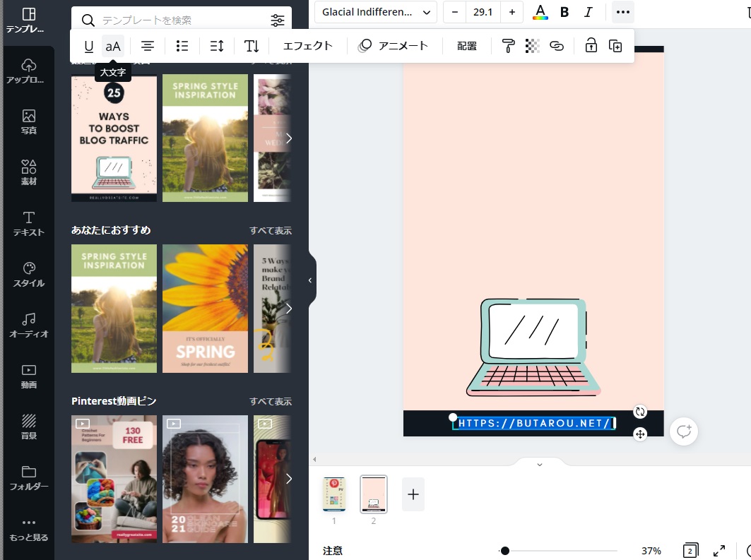Open the Templates sidebar tab

click(28, 20)
